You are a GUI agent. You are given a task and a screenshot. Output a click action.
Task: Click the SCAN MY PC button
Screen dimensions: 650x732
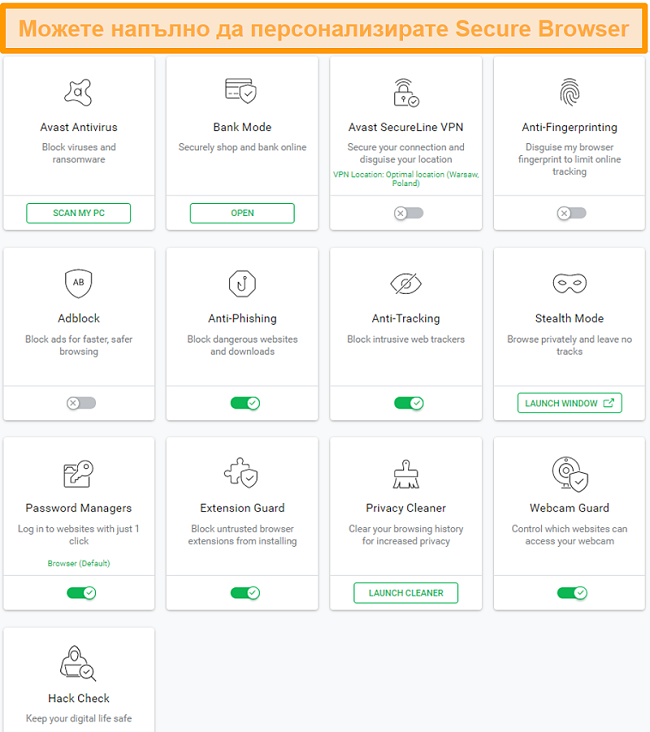(x=78, y=213)
